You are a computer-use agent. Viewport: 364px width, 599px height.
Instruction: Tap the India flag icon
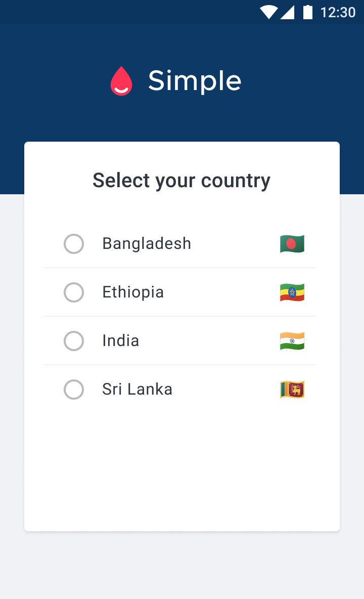pos(292,341)
